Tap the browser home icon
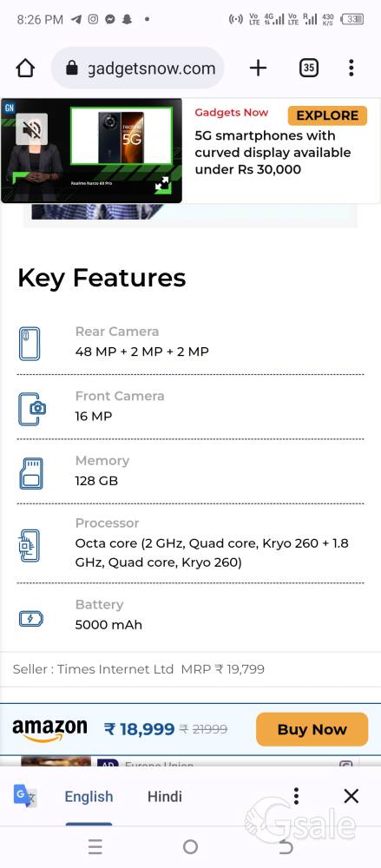Viewport: 381px width, 868px height. click(25, 68)
